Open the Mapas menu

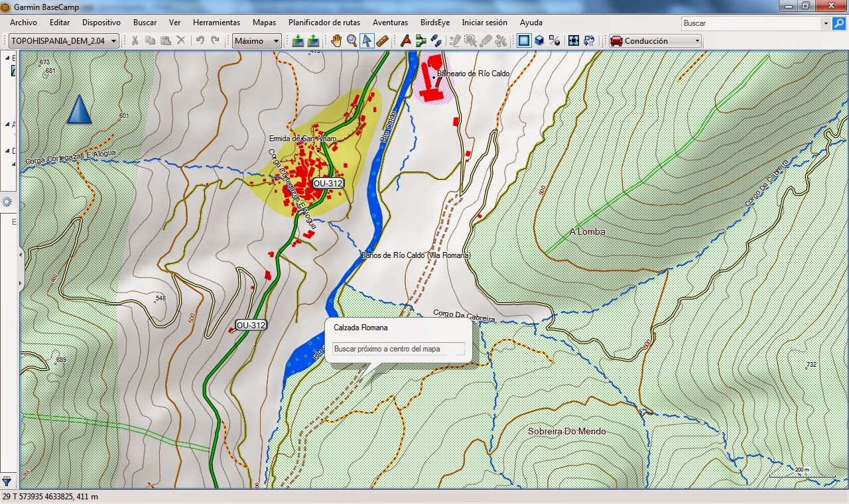pos(264,23)
